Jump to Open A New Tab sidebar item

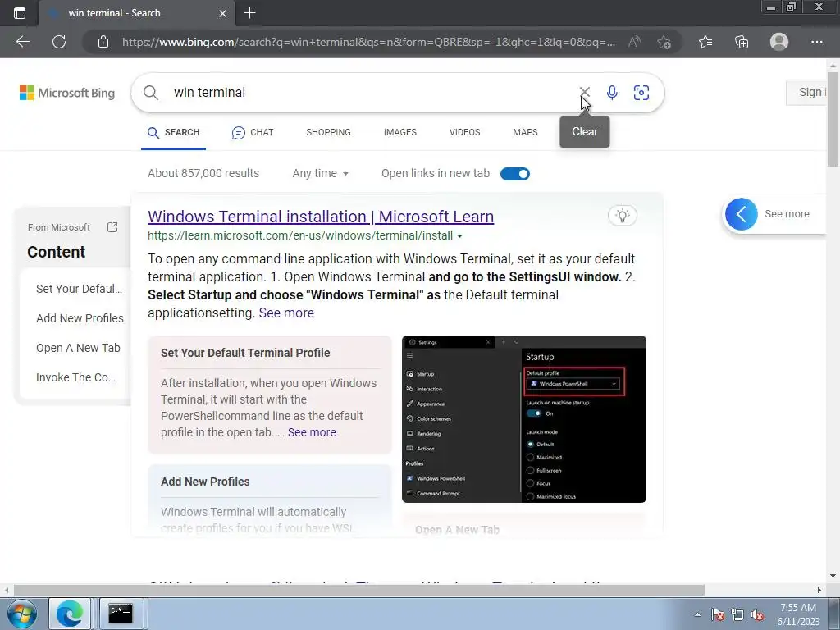[78, 348]
